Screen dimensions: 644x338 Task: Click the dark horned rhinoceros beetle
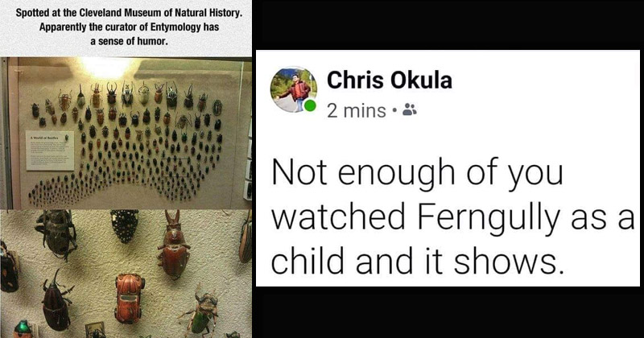[56, 300]
